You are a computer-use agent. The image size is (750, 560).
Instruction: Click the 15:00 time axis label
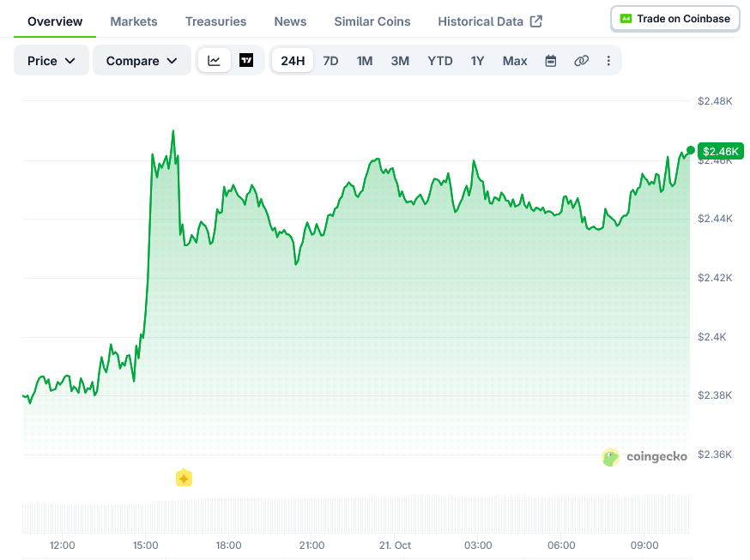[145, 545]
